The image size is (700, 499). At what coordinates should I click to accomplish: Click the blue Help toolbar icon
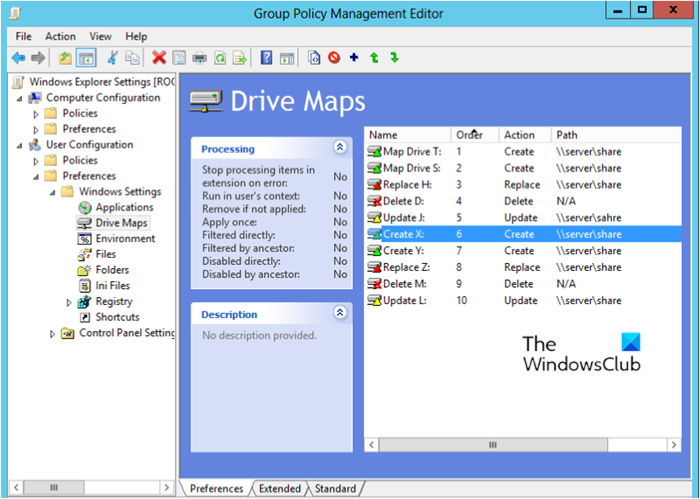pyautogui.click(x=266, y=58)
